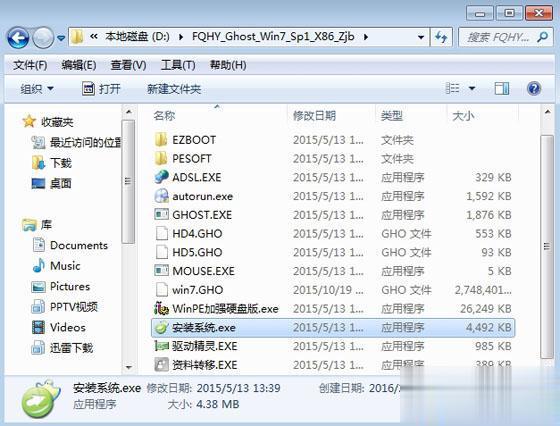Open the view options dropdown arrow
Image resolution: width=560 pixels, height=426 pixels.
[x=472, y=88]
